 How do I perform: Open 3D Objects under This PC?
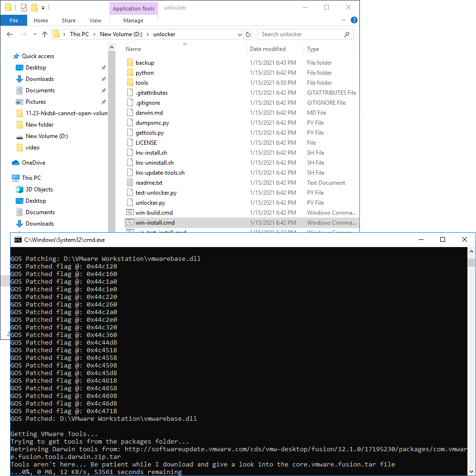[x=39, y=189]
